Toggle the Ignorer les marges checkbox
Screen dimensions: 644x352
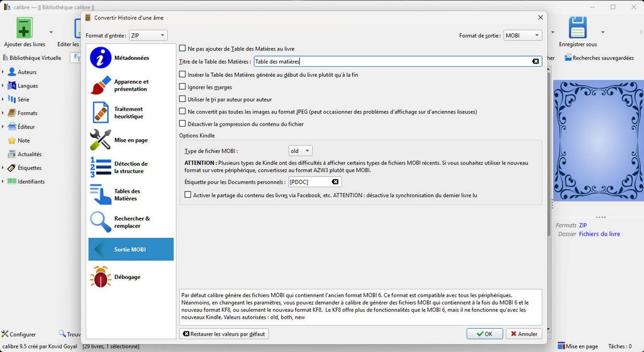click(x=183, y=87)
